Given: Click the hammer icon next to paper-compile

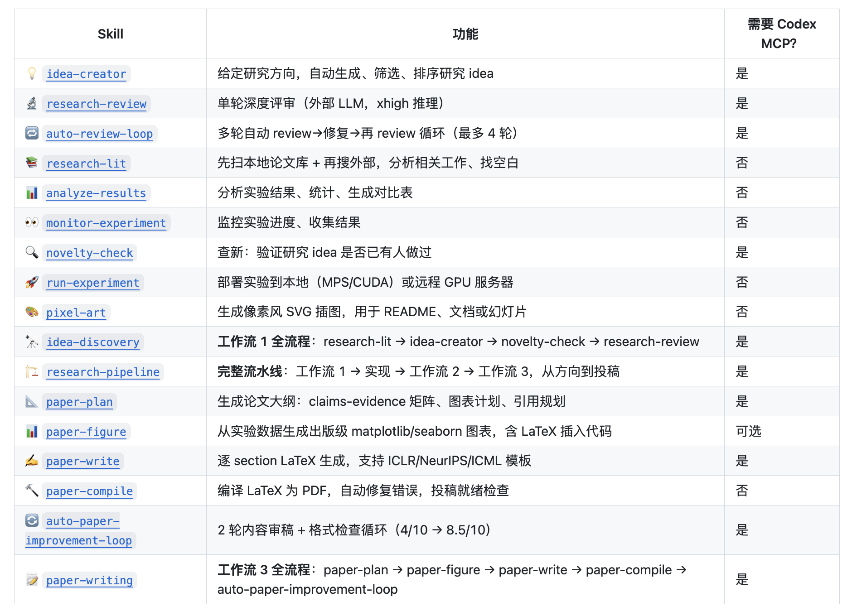Looking at the screenshot, I should click(31, 491).
